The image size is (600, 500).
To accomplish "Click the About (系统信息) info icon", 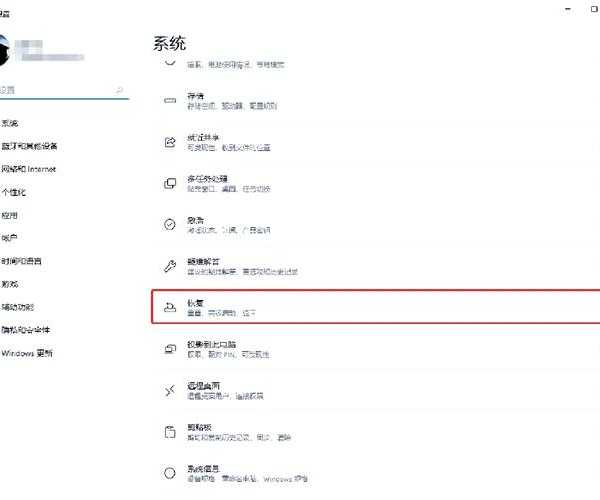I will (169, 472).
